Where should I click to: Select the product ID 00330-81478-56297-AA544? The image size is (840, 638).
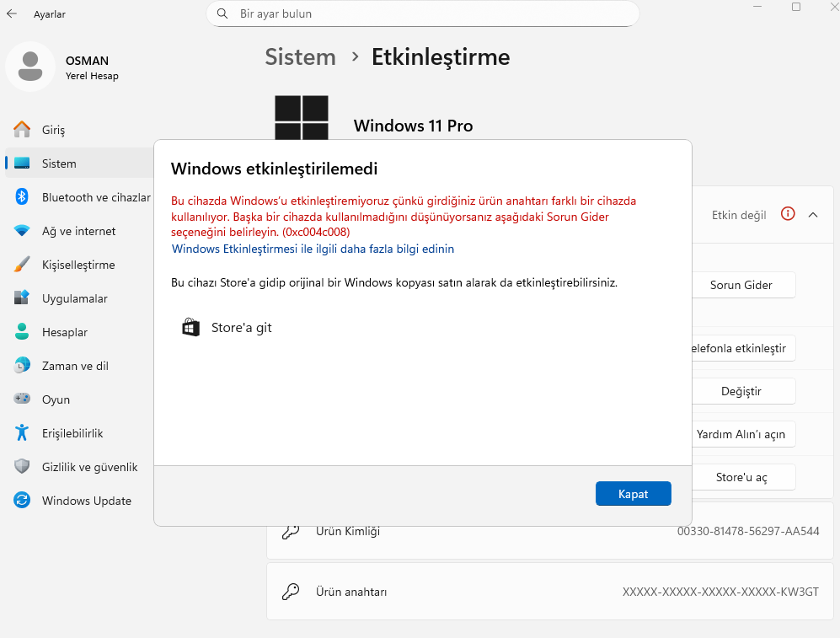pyautogui.click(x=748, y=532)
